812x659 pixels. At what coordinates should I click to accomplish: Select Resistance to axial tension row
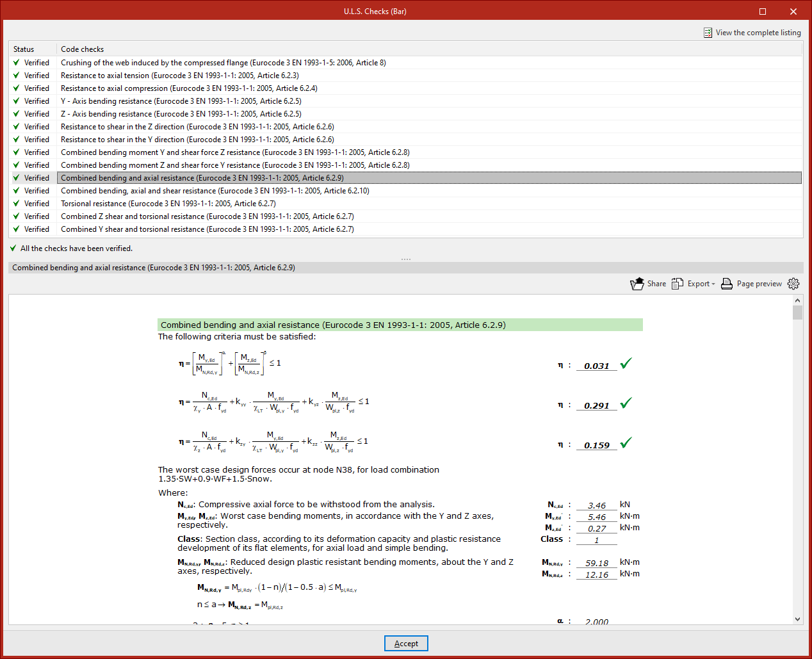[x=407, y=76]
